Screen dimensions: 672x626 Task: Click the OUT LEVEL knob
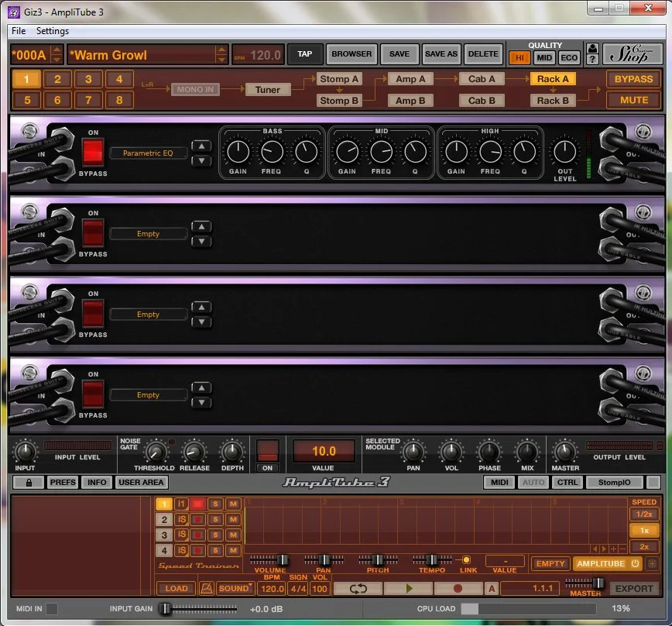tap(565, 151)
